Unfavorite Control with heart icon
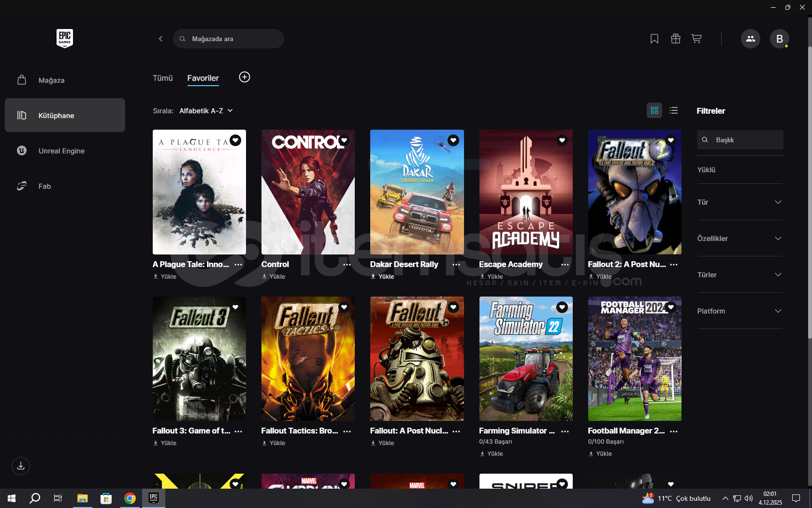Screen dimensions: 812x508 [344, 140]
